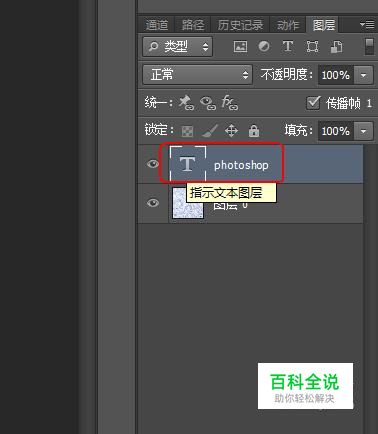Viewport: 378px width, 434px height.
Task: Lock all padlock icon
Action: tap(254, 131)
